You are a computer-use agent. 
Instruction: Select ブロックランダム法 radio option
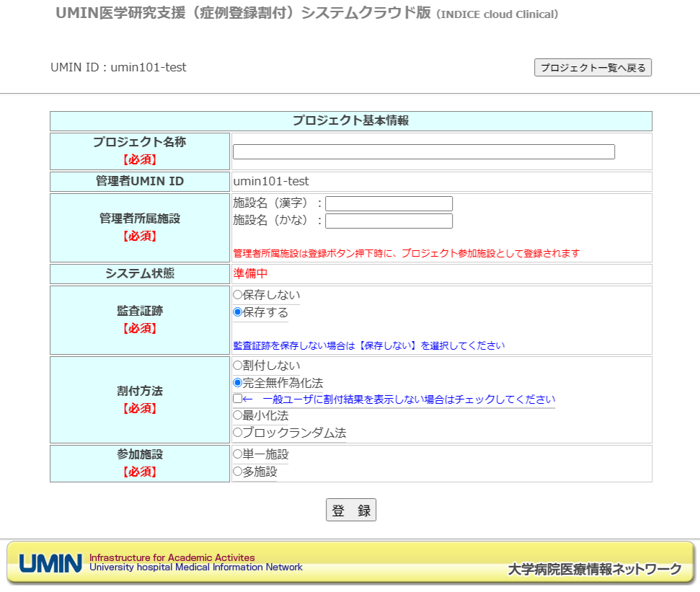(238, 433)
